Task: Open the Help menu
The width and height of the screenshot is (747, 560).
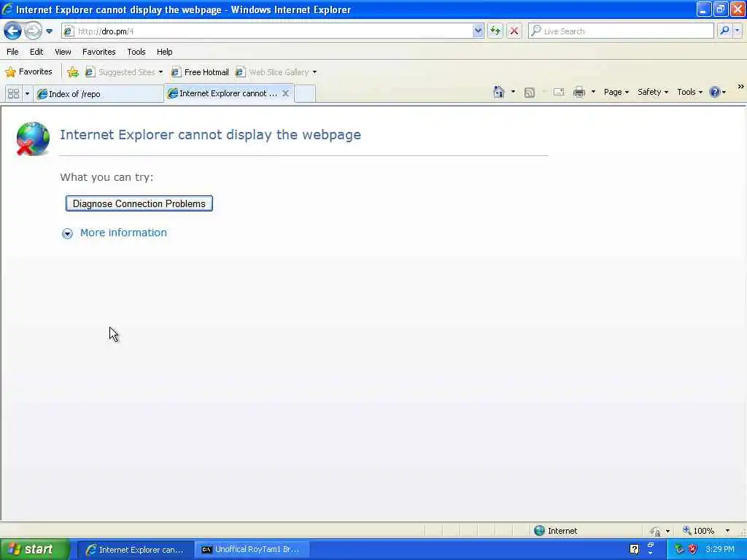Action: (x=165, y=52)
